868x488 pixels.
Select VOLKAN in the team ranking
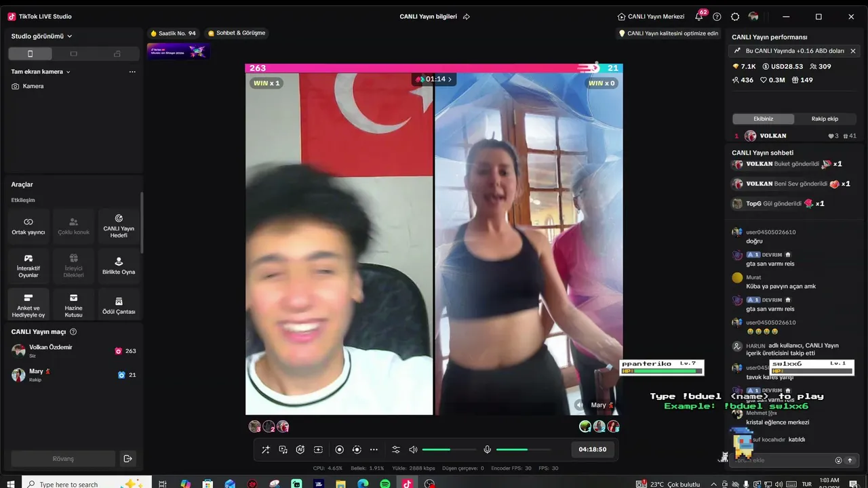[x=795, y=136]
